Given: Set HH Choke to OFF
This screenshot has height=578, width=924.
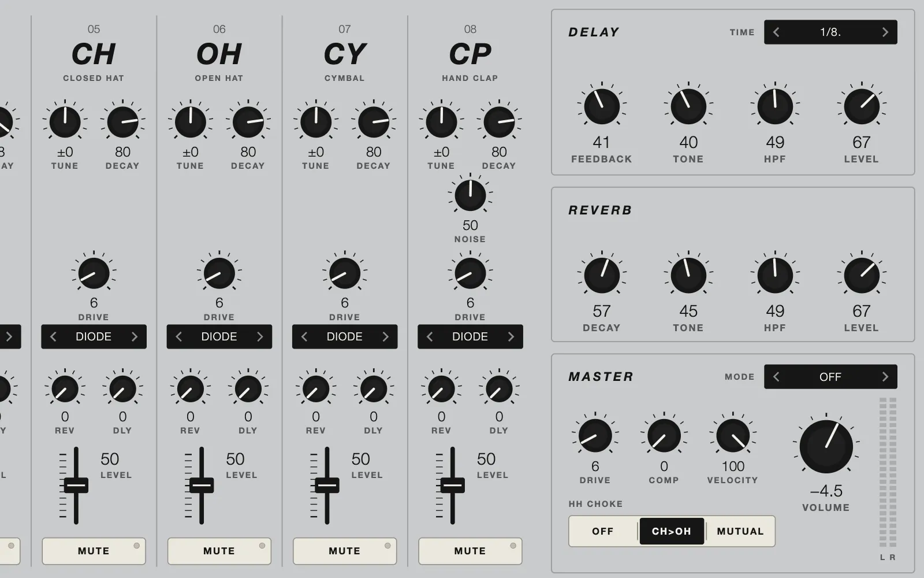Looking at the screenshot, I should 603,531.
